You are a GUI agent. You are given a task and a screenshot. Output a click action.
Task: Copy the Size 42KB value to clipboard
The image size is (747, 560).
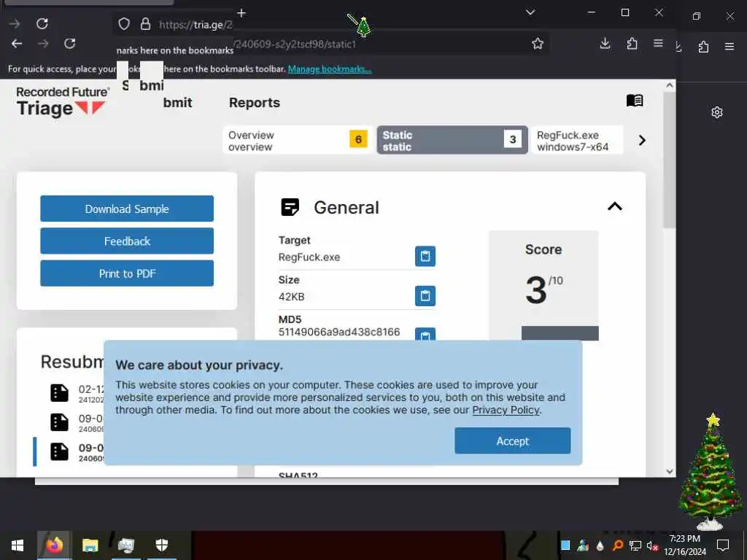click(x=425, y=296)
